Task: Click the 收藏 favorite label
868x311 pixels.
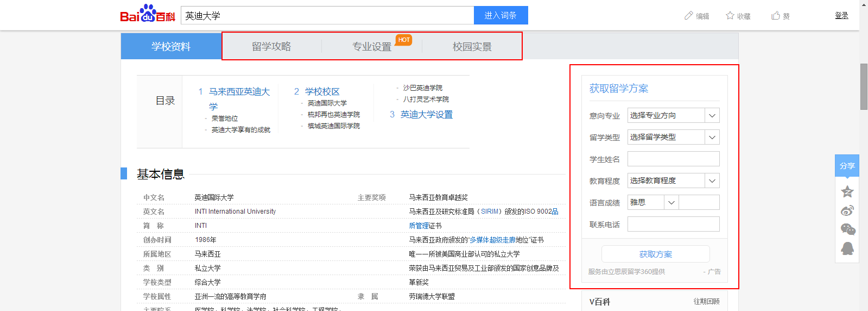Action: click(744, 16)
